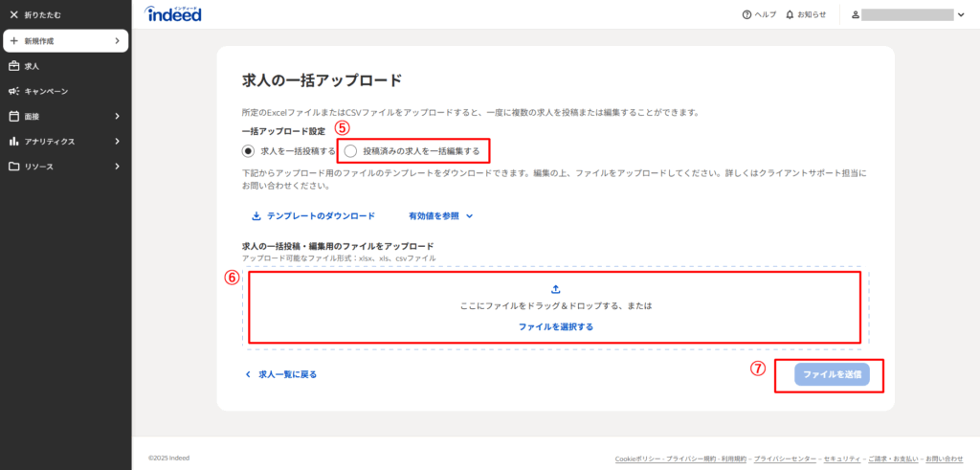Expand the 有効値を参照 dropdown
Viewport: 980px width, 470px height.
click(441, 216)
